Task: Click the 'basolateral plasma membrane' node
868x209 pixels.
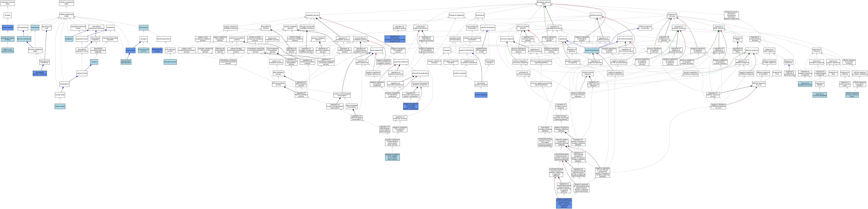Action: point(40,74)
